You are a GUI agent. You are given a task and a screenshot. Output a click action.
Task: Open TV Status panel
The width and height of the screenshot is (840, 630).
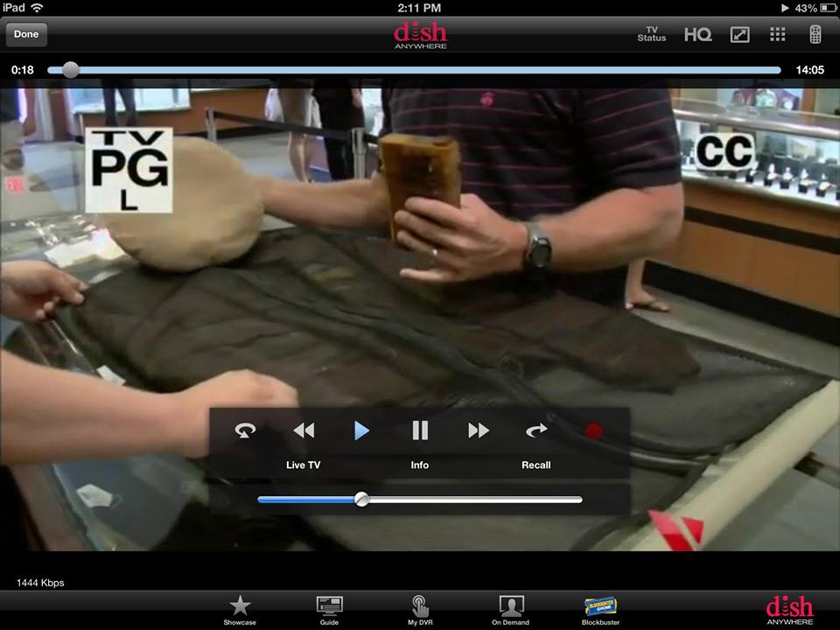pyautogui.click(x=651, y=34)
